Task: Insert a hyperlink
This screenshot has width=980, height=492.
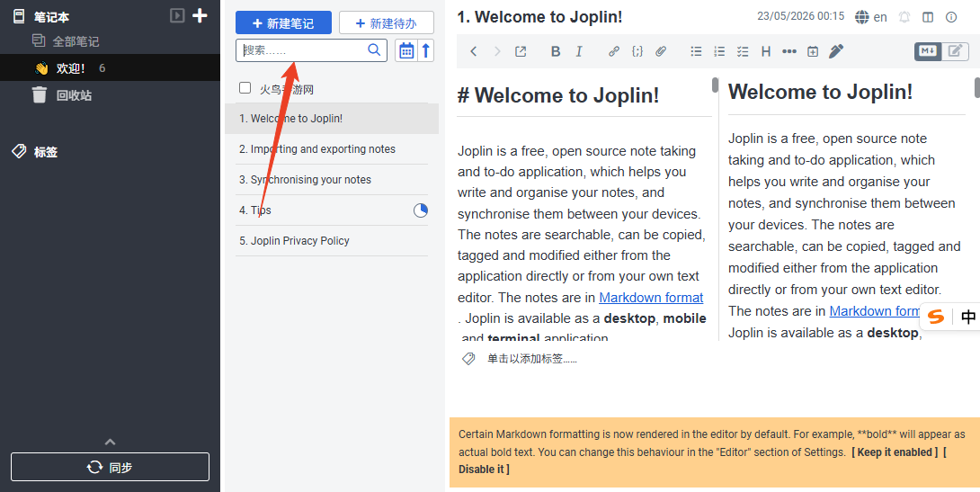Action: pos(614,52)
